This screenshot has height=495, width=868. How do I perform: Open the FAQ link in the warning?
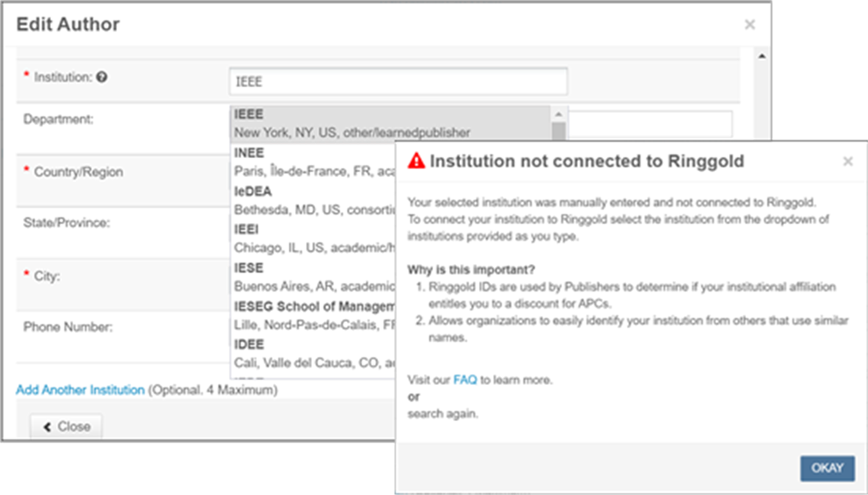point(465,380)
